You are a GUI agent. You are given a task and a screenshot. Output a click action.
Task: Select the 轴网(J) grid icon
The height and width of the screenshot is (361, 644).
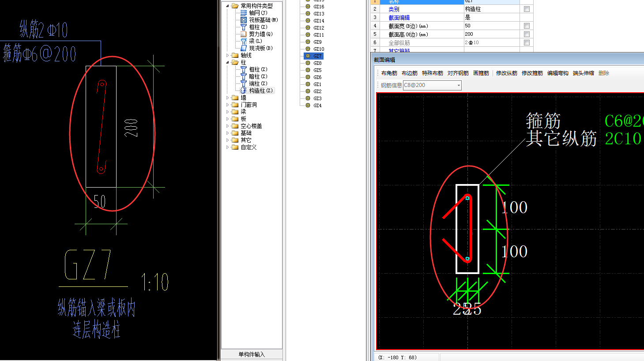243,13
